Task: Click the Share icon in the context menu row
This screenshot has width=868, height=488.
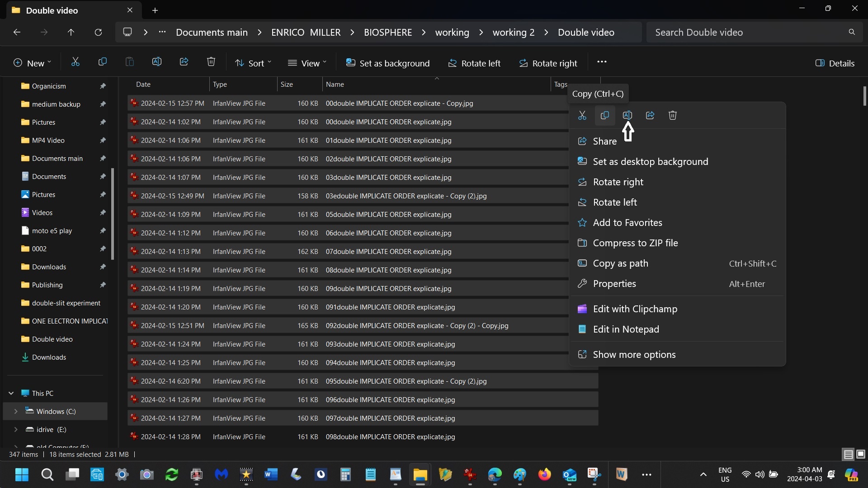Action: pos(650,115)
